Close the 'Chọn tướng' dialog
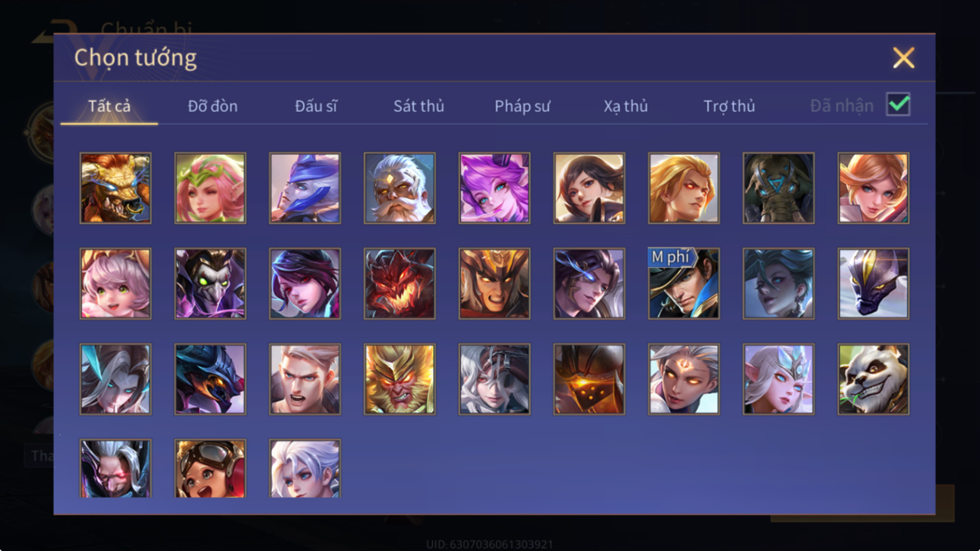 tap(903, 58)
